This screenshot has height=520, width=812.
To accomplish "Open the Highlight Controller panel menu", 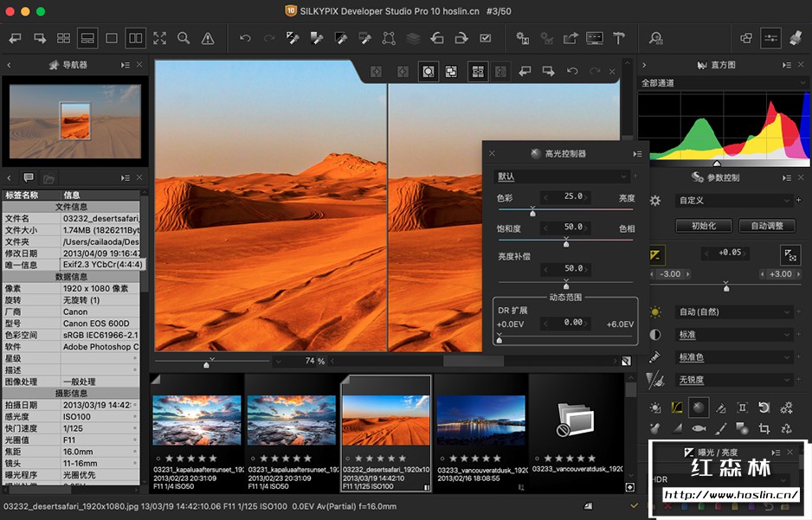I will tap(637, 154).
